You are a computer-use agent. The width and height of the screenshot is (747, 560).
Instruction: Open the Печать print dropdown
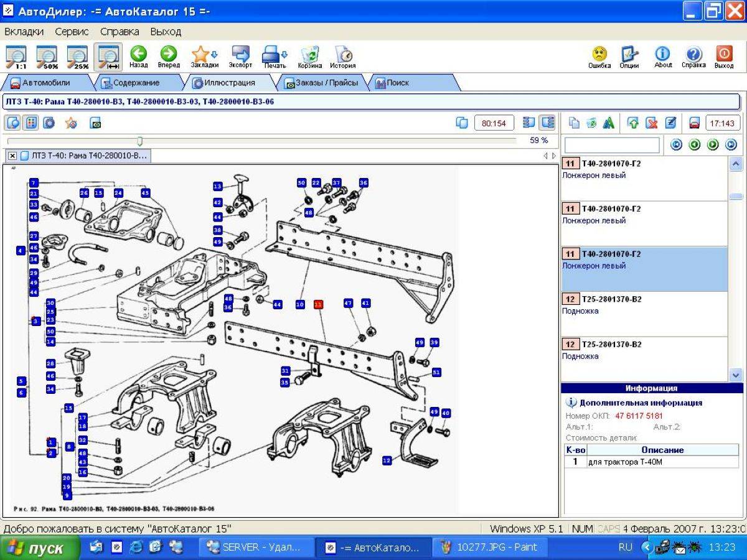[x=275, y=57]
